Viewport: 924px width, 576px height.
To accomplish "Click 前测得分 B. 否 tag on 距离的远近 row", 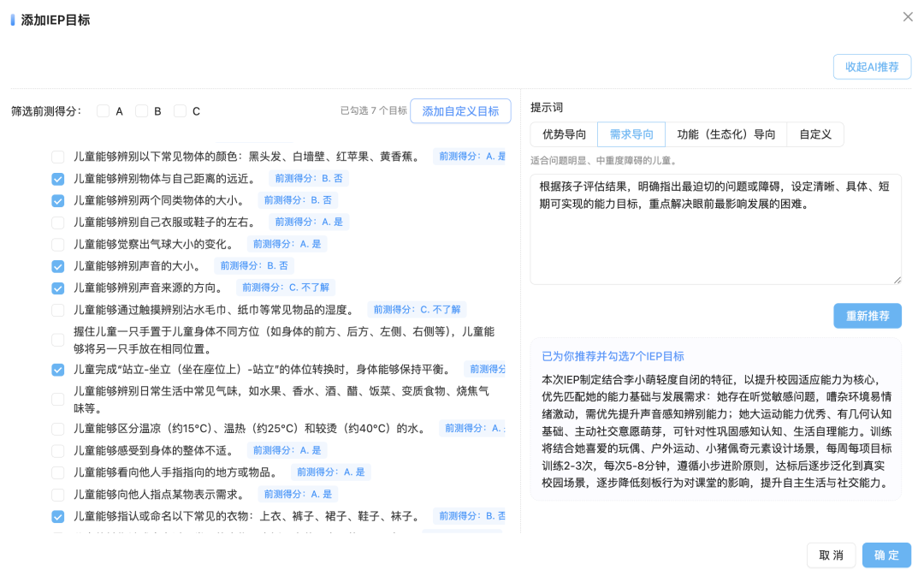I will pyautogui.click(x=309, y=178).
